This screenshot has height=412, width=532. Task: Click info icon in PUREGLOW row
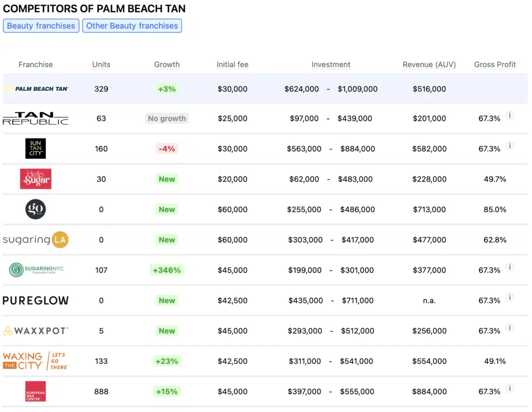coord(510,297)
